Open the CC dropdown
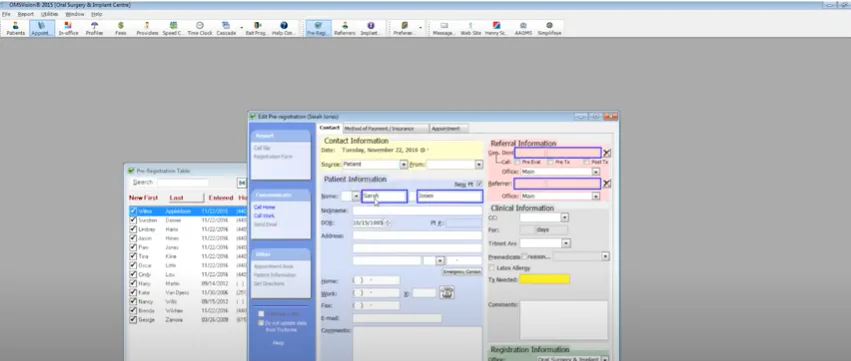 point(564,218)
